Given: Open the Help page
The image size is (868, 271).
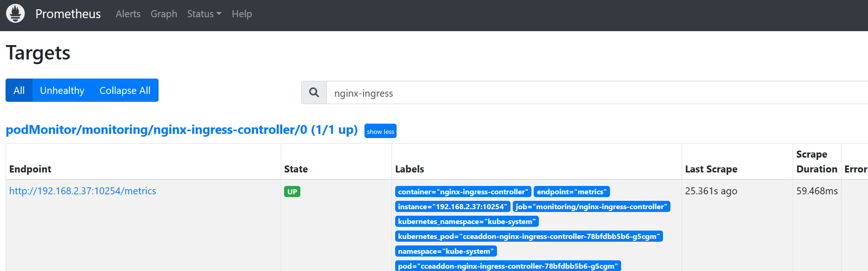Looking at the screenshot, I should click(x=242, y=14).
